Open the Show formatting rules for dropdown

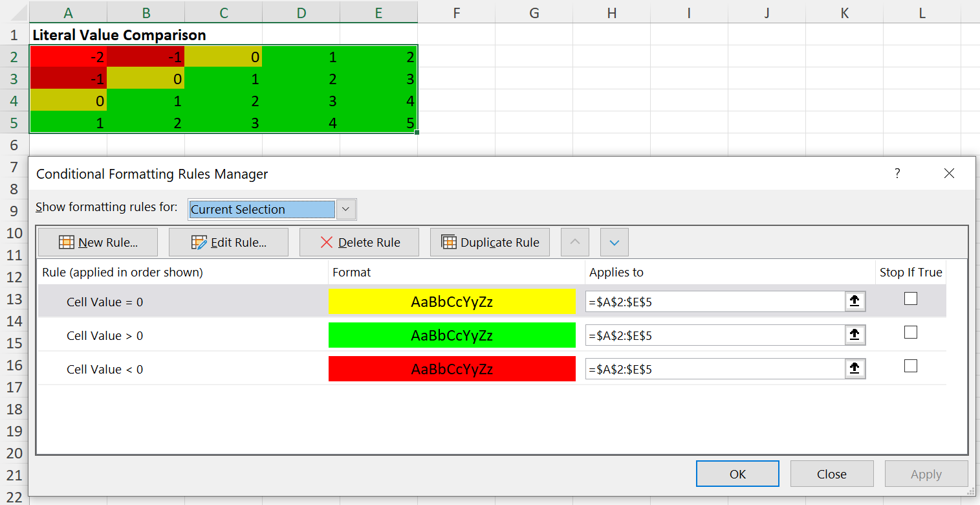tap(345, 208)
